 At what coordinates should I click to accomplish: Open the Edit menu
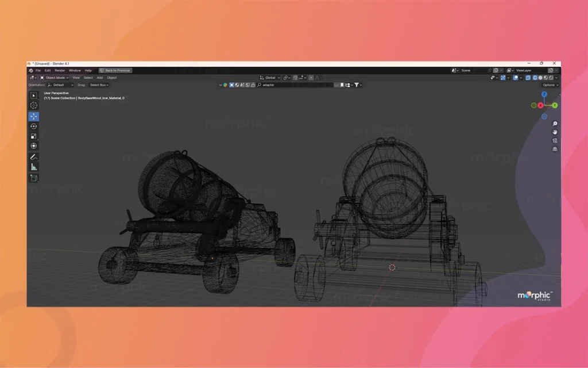pos(48,70)
